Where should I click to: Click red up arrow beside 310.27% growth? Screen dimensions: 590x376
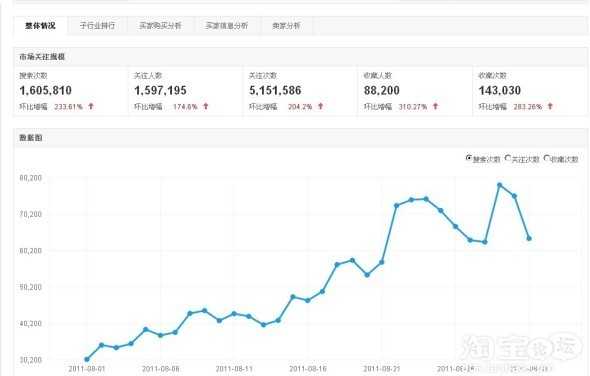click(435, 107)
